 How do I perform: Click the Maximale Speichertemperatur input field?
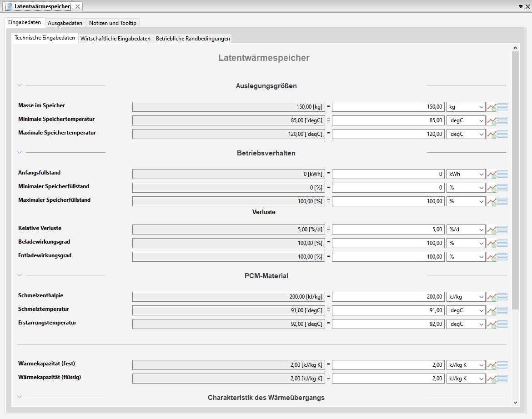[388, 134]
